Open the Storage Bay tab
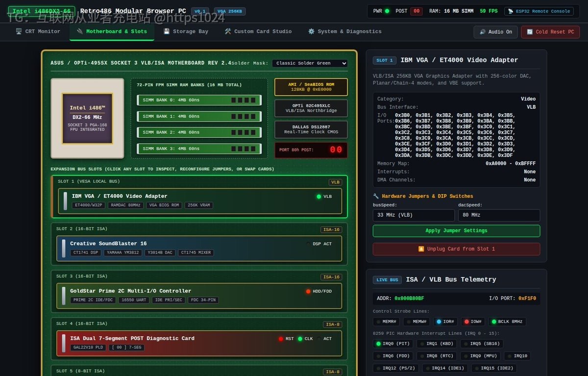This screenshot has width=588, height=376. click(x=186, y=32)
